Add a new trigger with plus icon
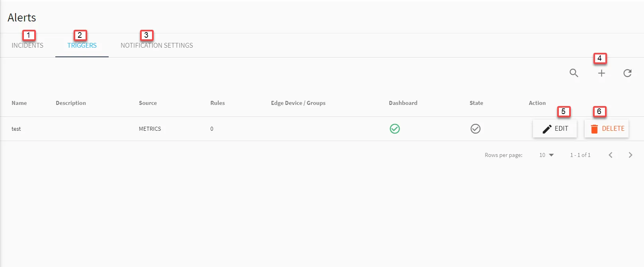644x267 pixels. (x=601, y=73)
